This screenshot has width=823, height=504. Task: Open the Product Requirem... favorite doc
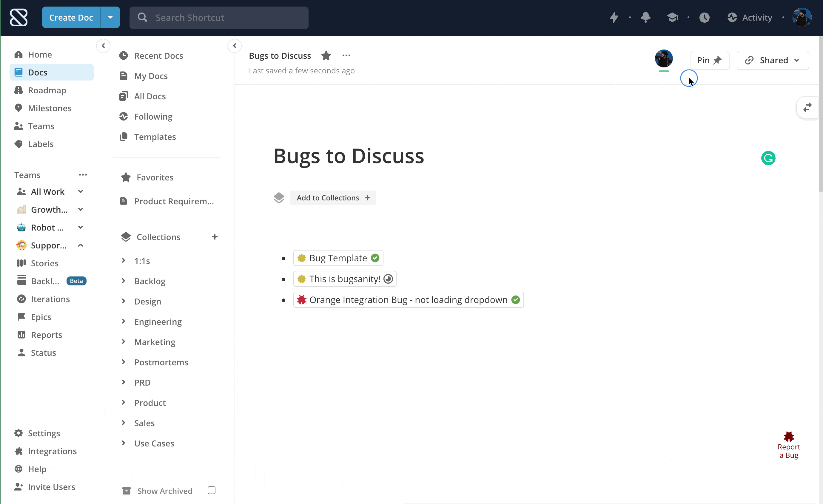tap(167, 201)
